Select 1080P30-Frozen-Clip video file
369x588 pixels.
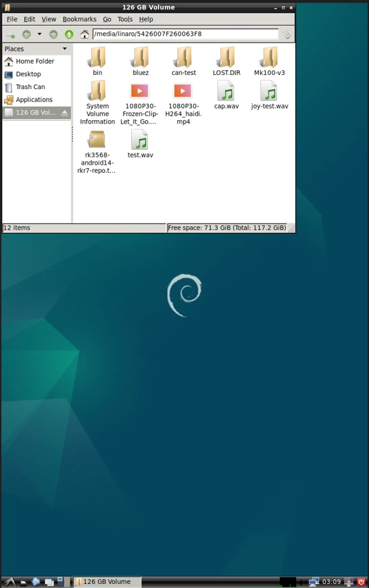pos(139,103)
